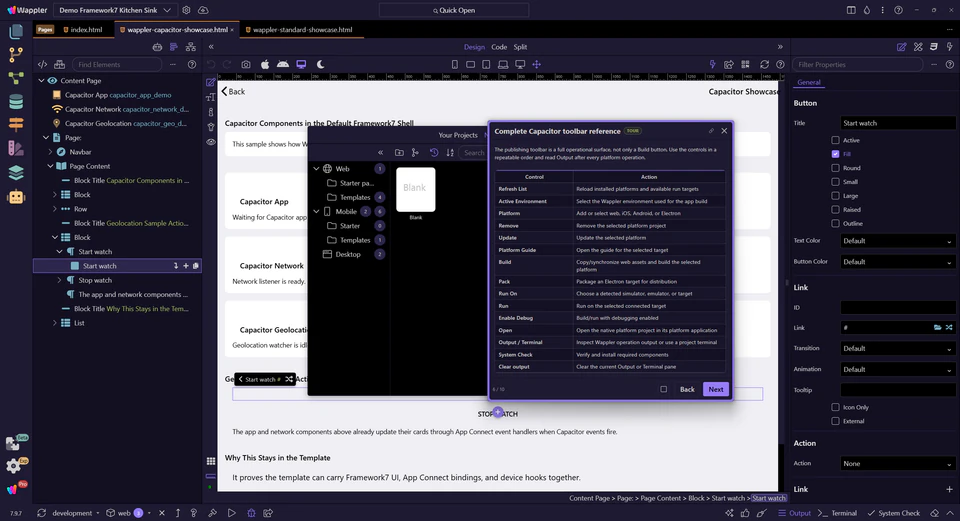Screen dimensions: 960x521
Task: Click the sort order icon in Your Projects
Action: pos(450,152)
